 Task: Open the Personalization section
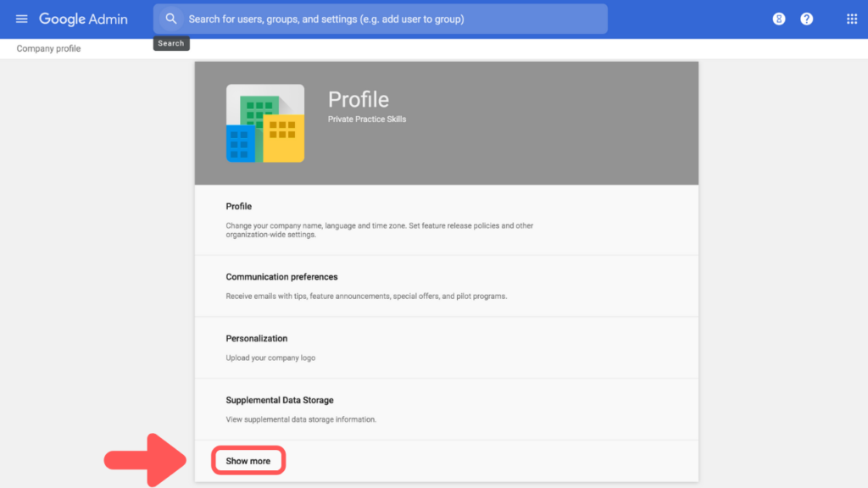pyautogui.click(x=257, y=338)
